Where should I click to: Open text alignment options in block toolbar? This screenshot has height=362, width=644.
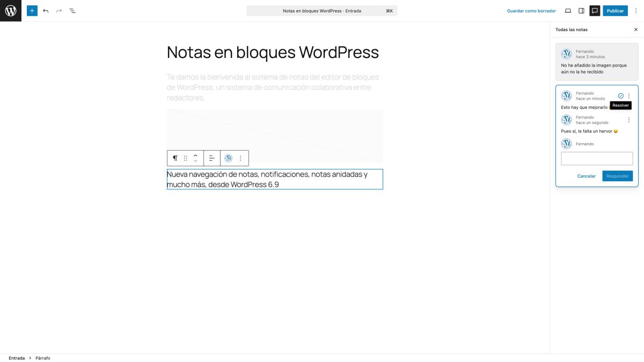(x=211, y=158)
